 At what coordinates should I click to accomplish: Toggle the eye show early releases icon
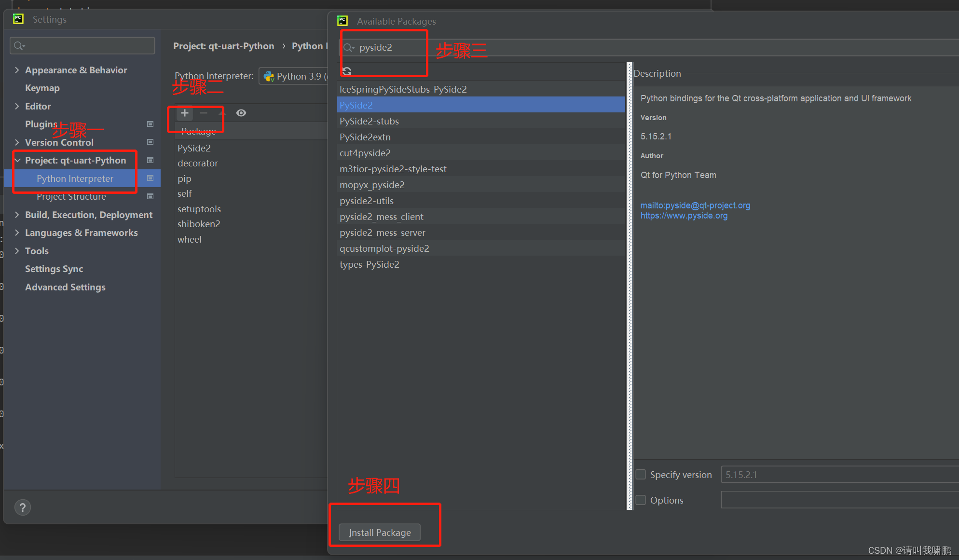pos(241,113)
